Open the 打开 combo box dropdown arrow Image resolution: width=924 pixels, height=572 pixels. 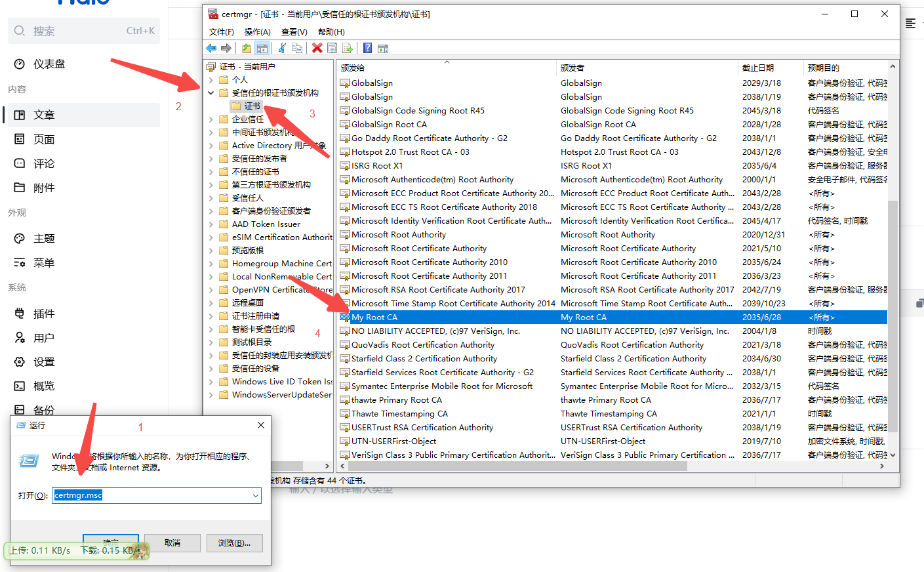tap(256, 496)
